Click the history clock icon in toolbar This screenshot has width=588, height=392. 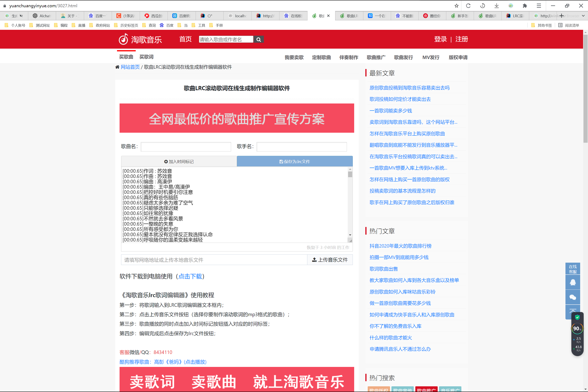[x=483, y=5]
